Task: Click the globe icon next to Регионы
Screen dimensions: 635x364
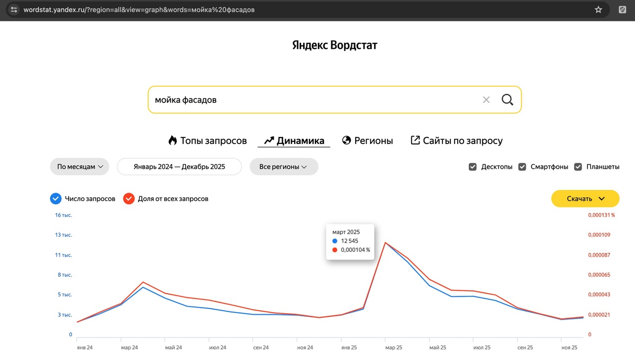Action: point(347,141)
